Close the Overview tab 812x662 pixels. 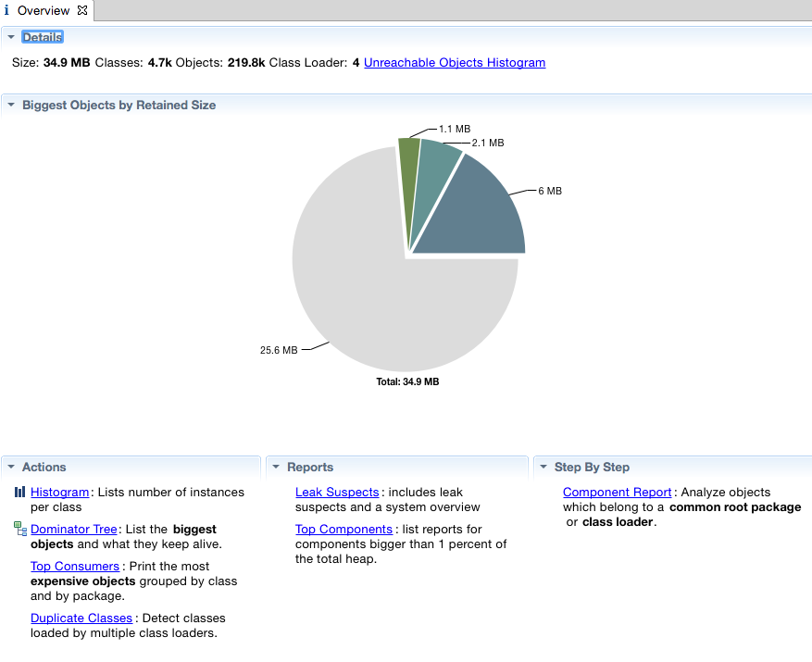(82, 10)
